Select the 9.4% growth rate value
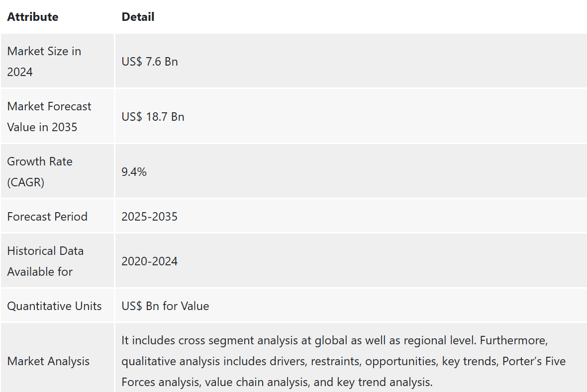Image resolution: width=587 pixels, height=392 pixels. click(x=134, y=172)
